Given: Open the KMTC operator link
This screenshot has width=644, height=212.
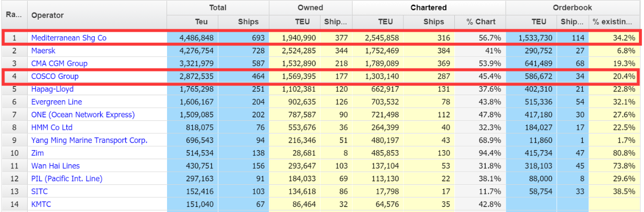Looking at the screenshot, I should (x=41, y=204).
